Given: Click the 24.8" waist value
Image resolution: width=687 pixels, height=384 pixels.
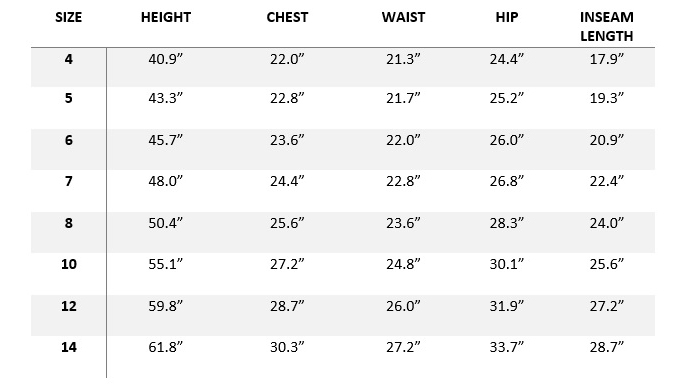Looking at the screenshot, I should tap(403, 264).
